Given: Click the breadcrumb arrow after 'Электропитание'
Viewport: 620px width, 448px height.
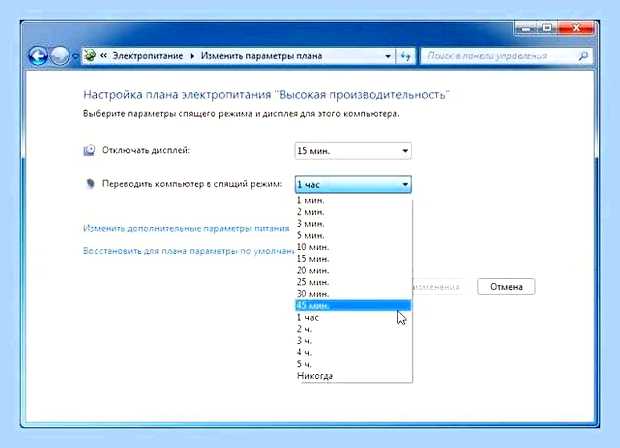Looking at the screenshot, I should click(x=192, y=56).
